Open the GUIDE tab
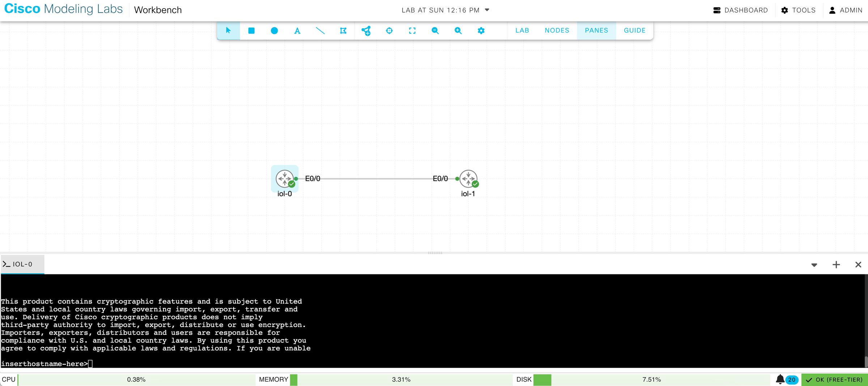Viewport: 868px width, 386px height. pos(634,30)
